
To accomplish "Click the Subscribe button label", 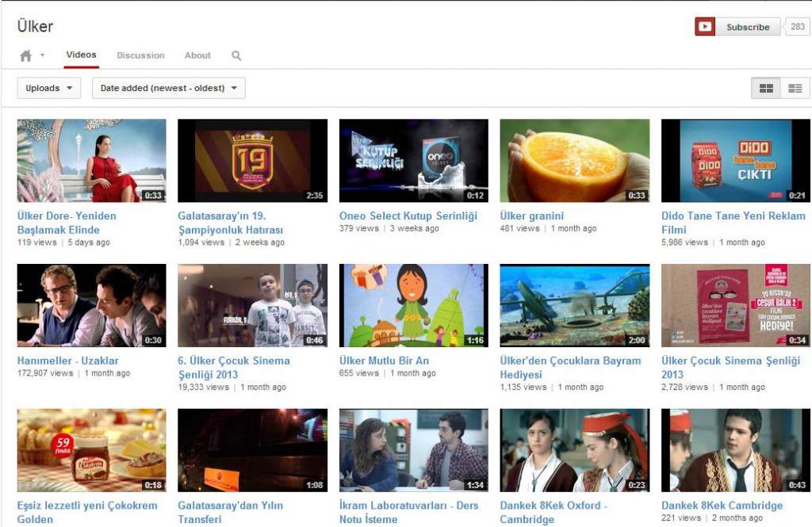I will 748,27.
